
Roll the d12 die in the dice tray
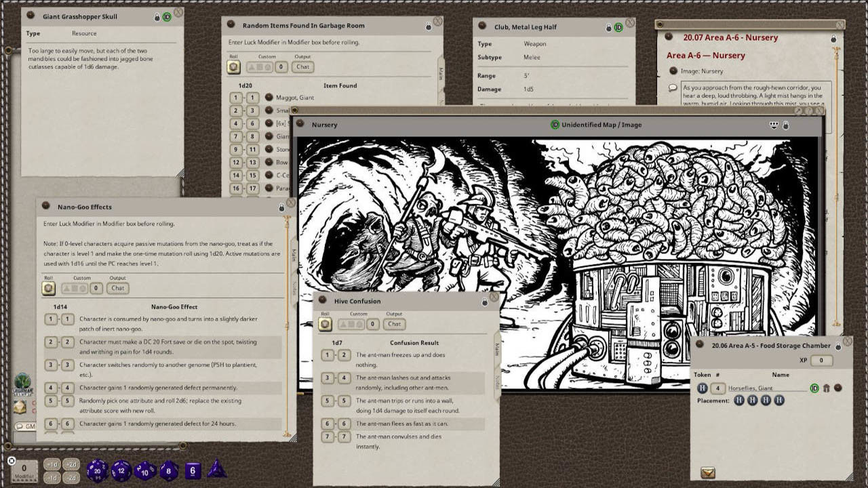(x=121, y=470)
